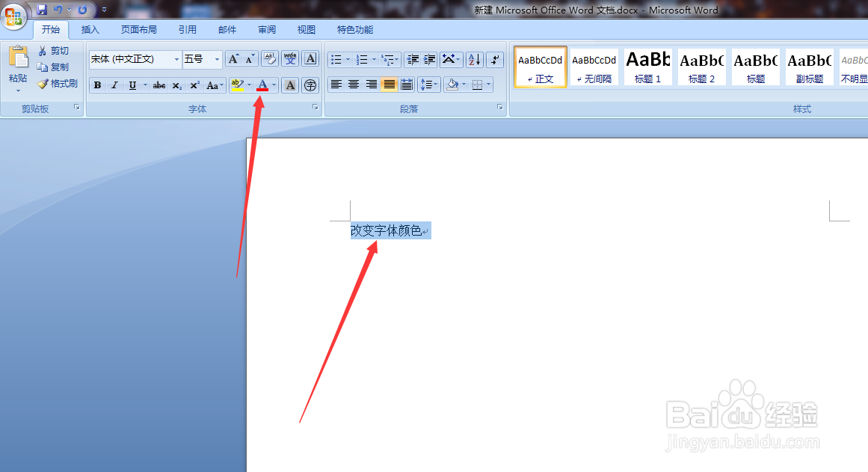This screenshot has width=868, height=472.
Task: Sort text A to Z
Action: pos(475,59)
